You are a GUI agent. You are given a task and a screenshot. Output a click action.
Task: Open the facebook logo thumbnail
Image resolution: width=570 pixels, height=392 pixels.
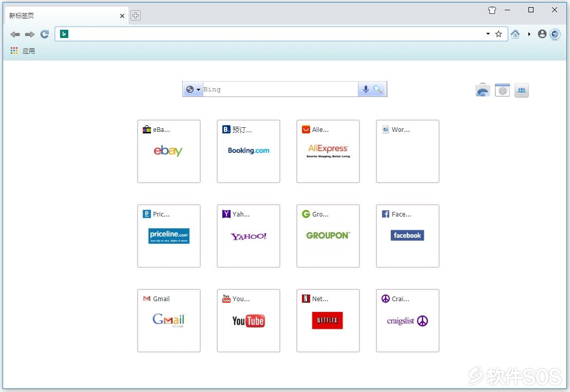(407, 236)
